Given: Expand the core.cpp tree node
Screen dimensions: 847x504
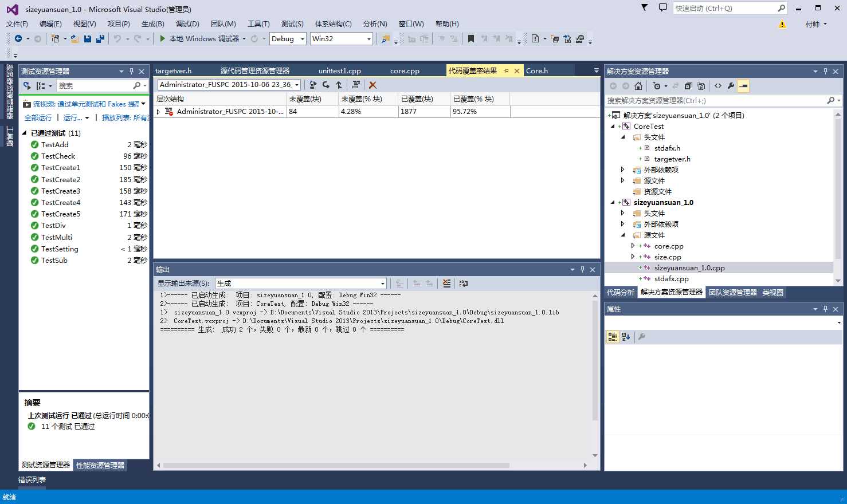Looking at the screenshot, I should click(633, 246).
